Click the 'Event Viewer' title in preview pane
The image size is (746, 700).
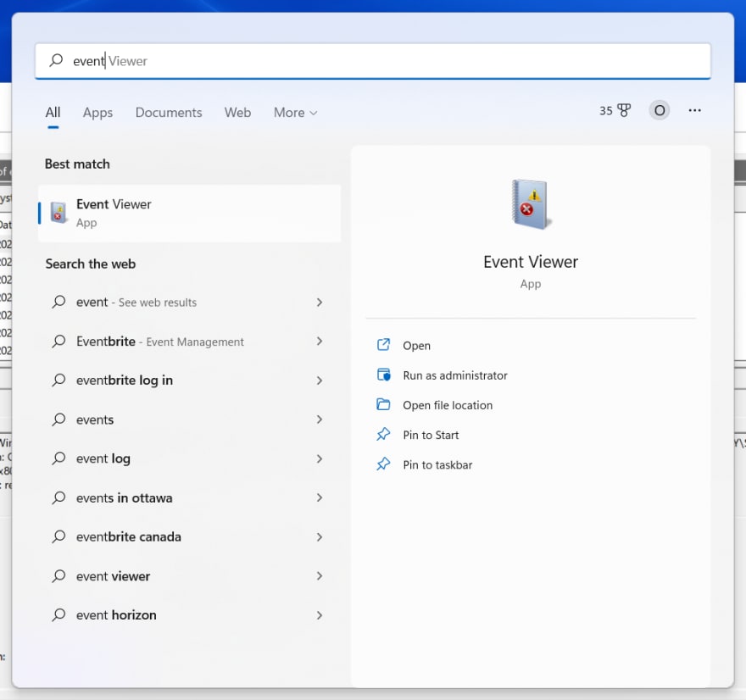click(531, 262)
